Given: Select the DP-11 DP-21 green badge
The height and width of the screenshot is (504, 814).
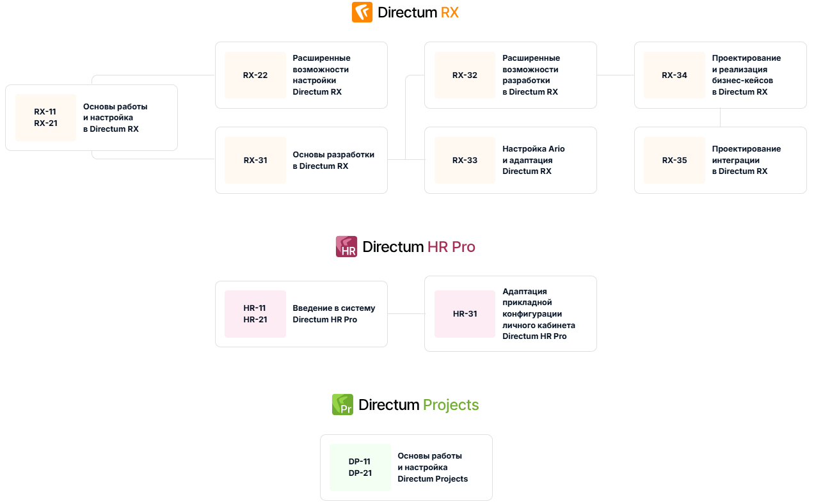Looking at the screenshot, I should click(360, 468).
